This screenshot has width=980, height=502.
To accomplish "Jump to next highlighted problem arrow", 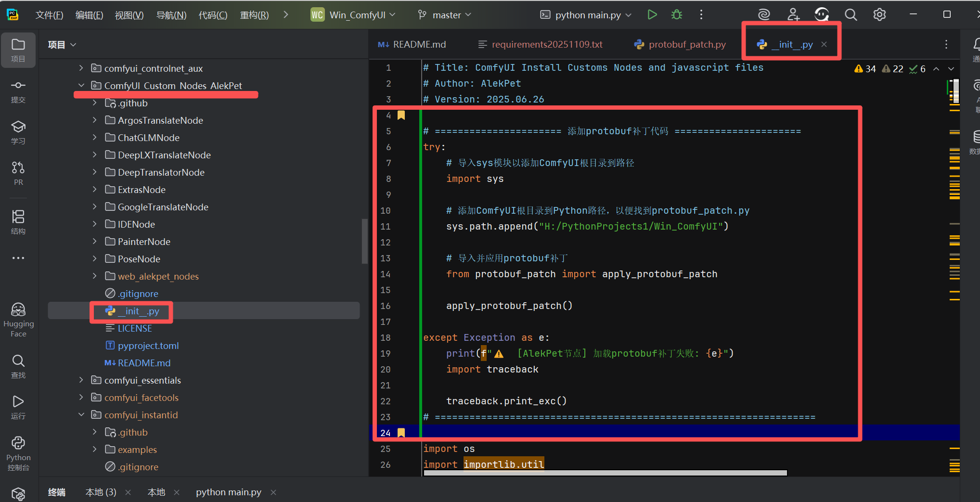I will click(x=951, y=69).
